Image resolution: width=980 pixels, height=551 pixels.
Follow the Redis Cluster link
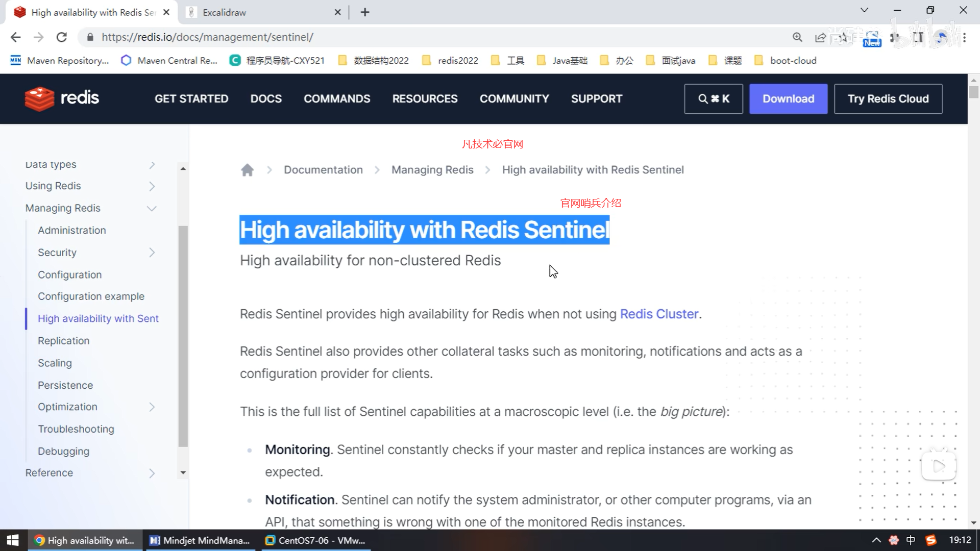coord(659,314)
